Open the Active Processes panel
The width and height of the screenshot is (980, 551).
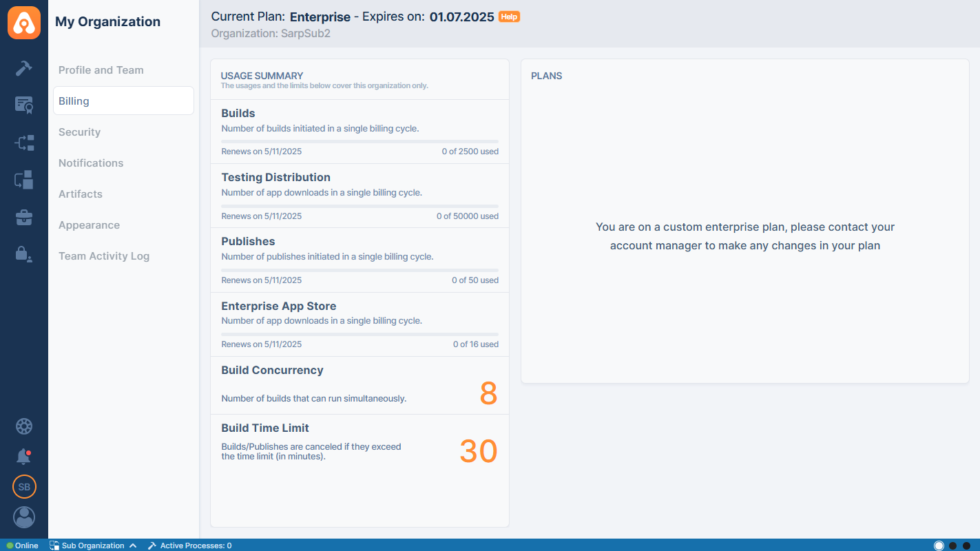click(x=190, y=545)
